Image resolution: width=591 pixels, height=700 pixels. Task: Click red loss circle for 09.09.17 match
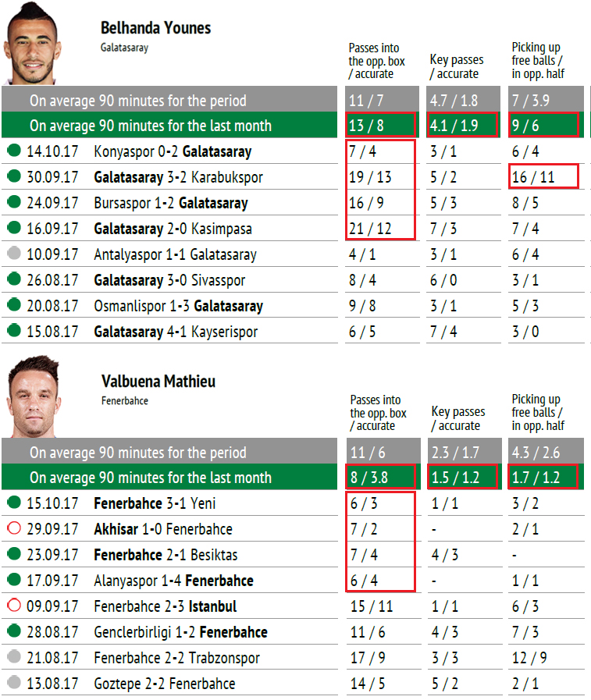coord(14,606)
